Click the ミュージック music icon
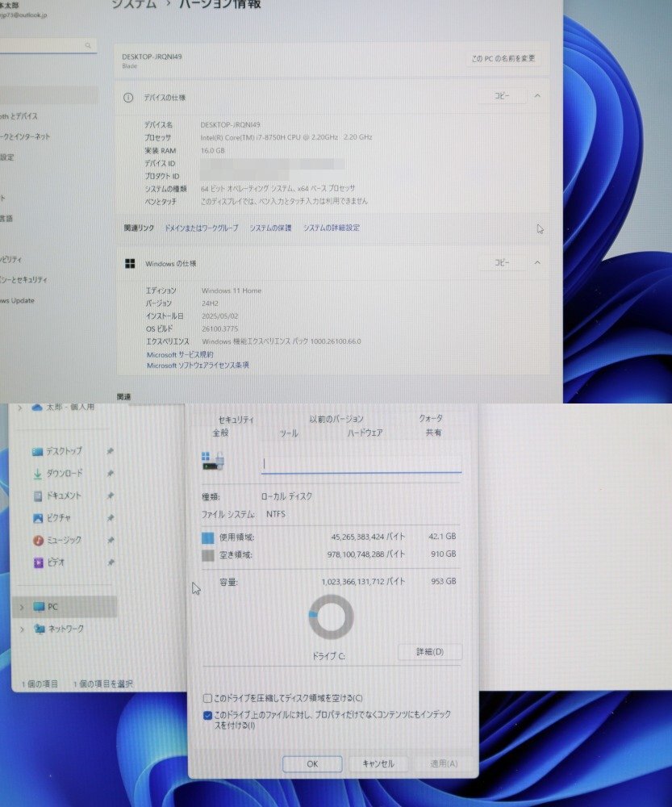Screen dimensions: 672x807 (x=38, y=541)
